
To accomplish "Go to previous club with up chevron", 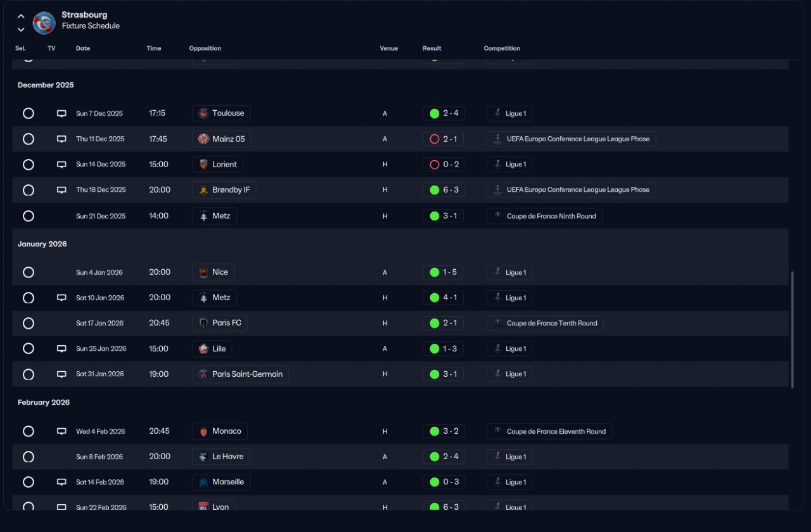I will click(x=21, y=16).
